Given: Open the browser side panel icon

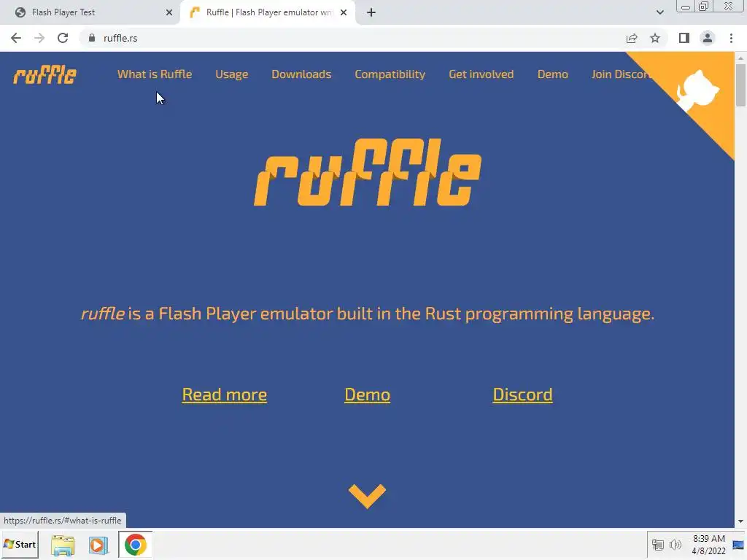Looking at the screenshot, I should (684, 38).
